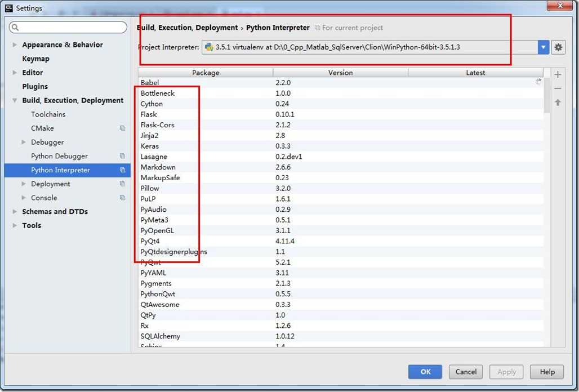Click the plus icon to install package
The width and height of the screenshot is (579, 392).
coord(558,74)
